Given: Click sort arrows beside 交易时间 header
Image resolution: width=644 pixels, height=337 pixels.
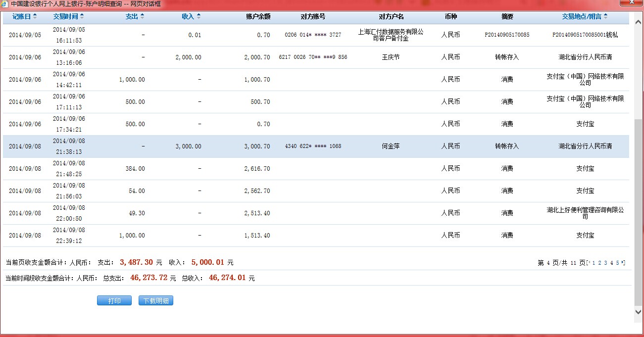Looking at the screenshot, I should pyautogui.click(x=82, y=16).
